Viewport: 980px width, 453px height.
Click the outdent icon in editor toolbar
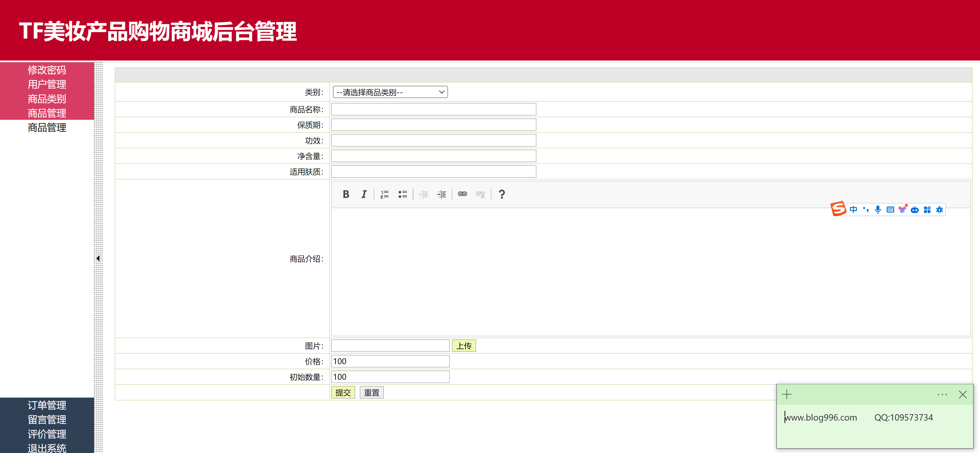click(423, 194)
